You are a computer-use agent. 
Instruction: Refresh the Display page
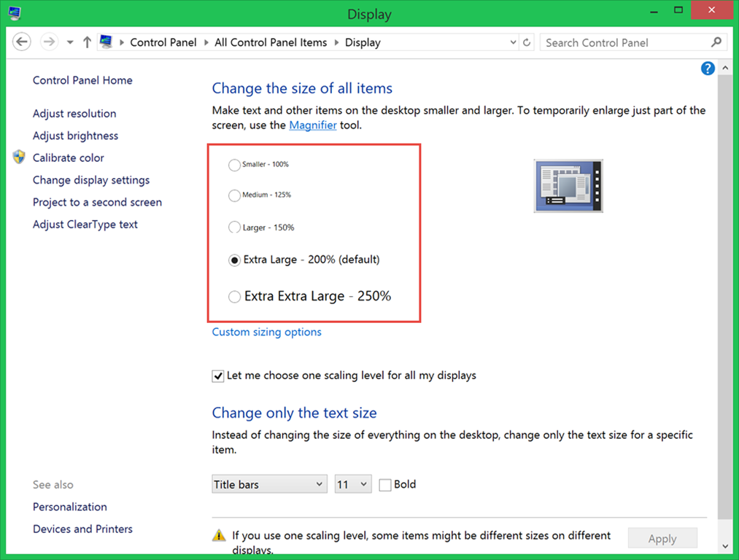527,42
